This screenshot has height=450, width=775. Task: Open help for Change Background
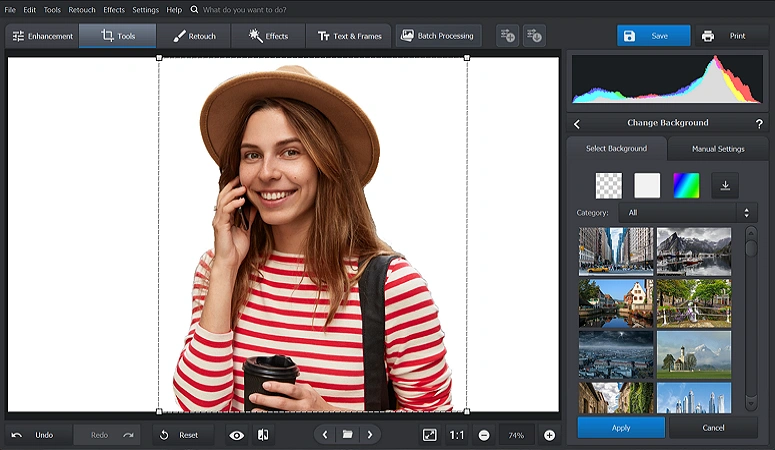(759, 124)
